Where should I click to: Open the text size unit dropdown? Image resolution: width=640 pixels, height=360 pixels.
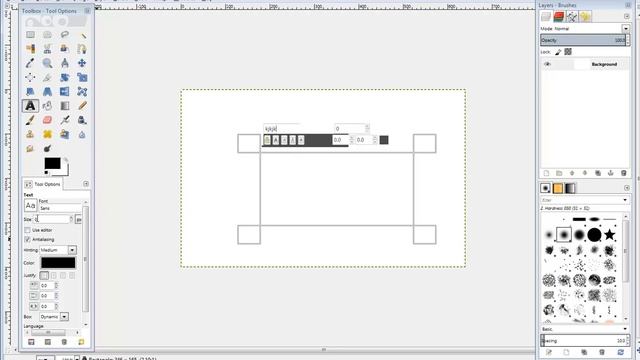(78, 220)
